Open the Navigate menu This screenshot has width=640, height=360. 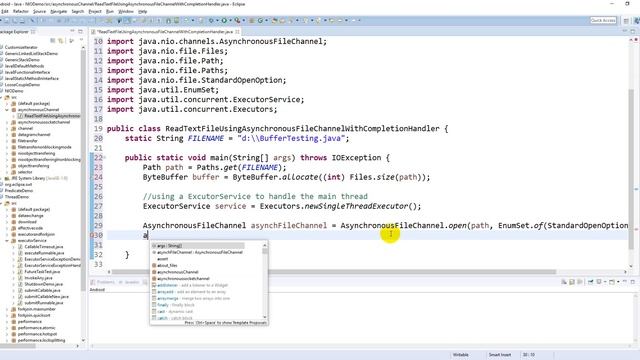[x=59, y=11]
